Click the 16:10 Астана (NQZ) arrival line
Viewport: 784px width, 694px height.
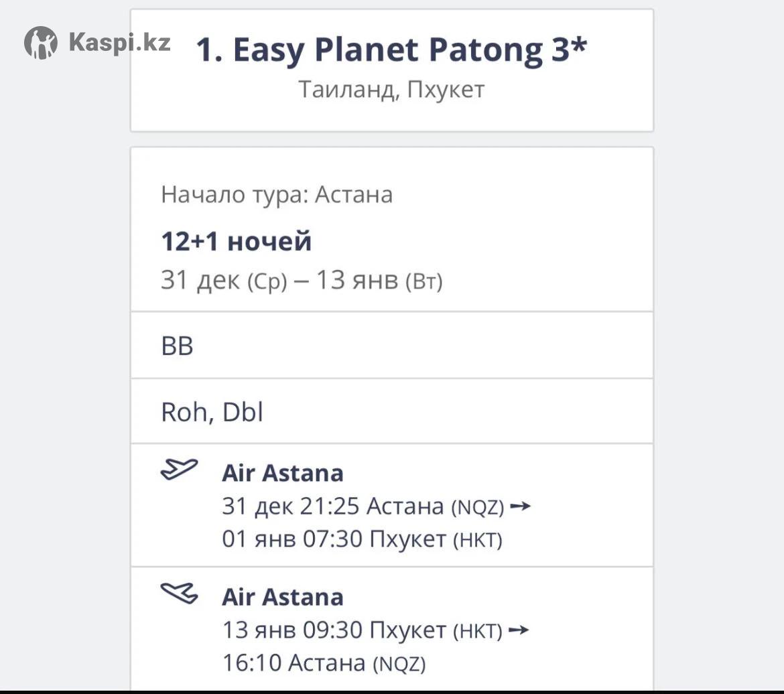pos(324,663)
